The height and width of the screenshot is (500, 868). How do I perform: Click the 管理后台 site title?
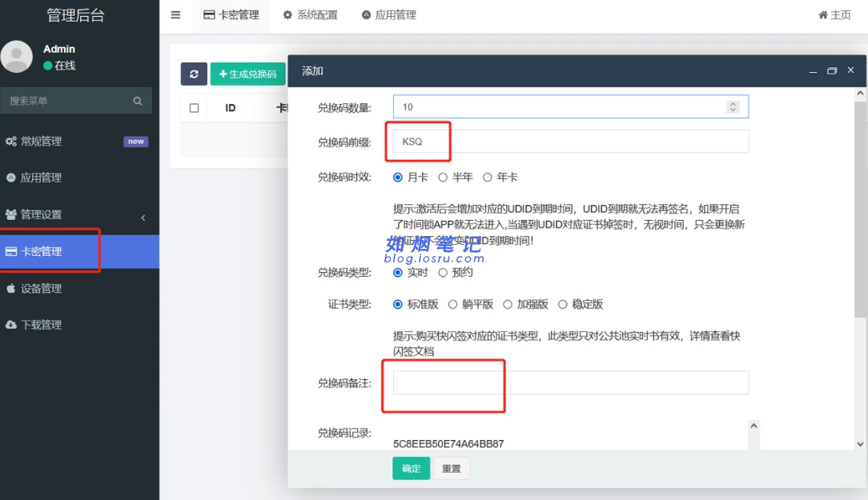coord(75,15)
